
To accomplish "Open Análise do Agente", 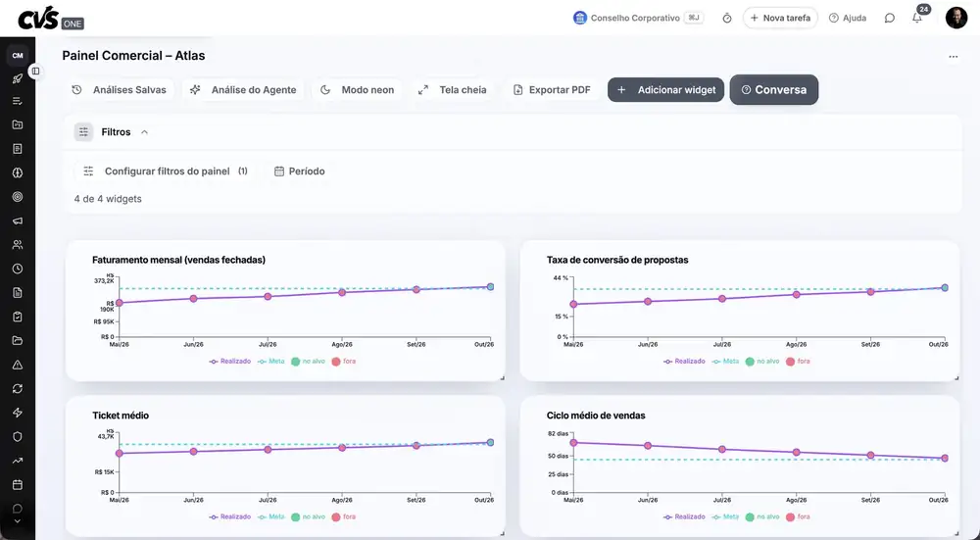I will click(x=243, y=90).
